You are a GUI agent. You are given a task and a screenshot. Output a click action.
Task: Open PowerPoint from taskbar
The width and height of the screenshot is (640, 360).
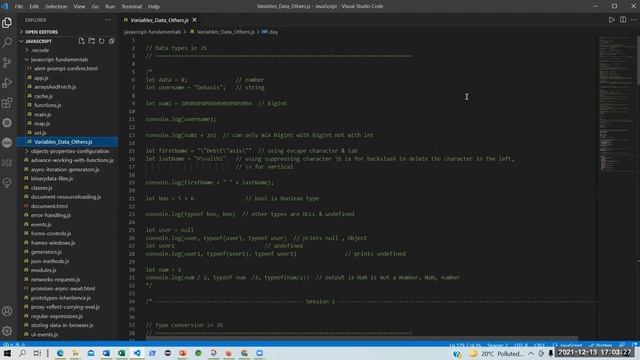pos(182,353)
